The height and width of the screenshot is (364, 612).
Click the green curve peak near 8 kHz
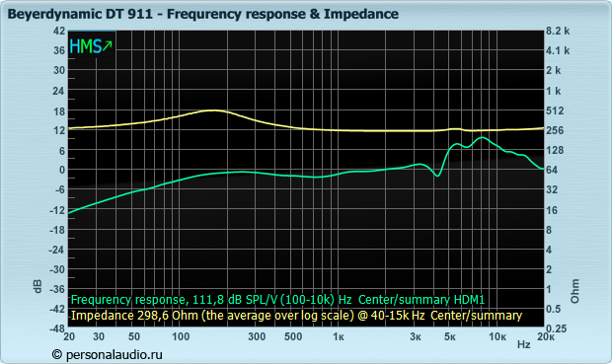(483, 138)
